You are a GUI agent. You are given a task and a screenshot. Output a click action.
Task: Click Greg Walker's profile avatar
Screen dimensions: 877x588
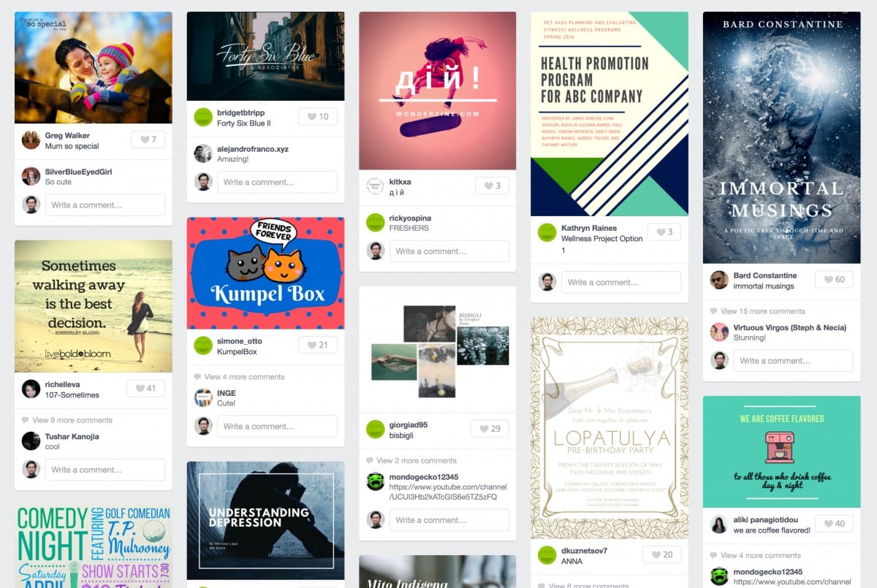coord(31,140)
